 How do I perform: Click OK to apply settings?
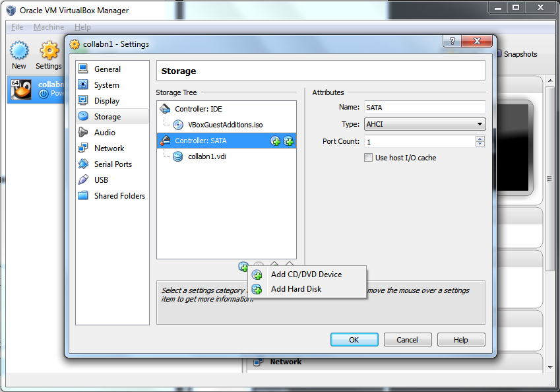pos(354,340)
